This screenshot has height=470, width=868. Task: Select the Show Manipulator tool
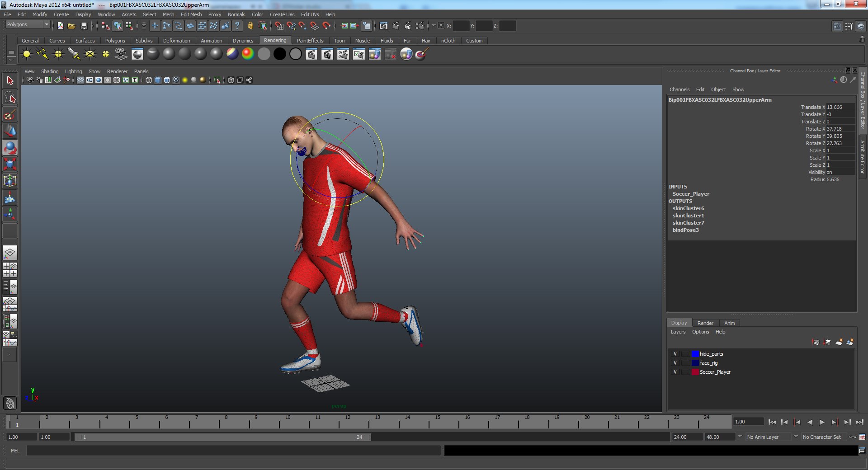pos(10,215)
